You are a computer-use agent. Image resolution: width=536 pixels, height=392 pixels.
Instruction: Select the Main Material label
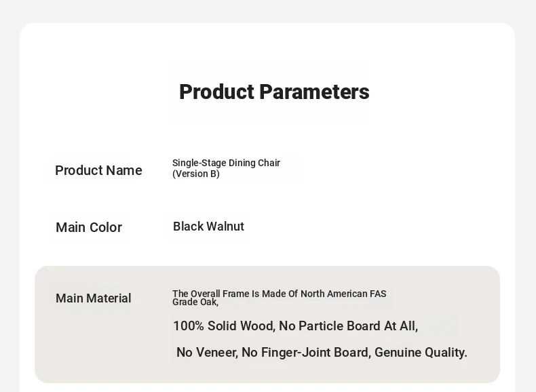coord(94,298)
